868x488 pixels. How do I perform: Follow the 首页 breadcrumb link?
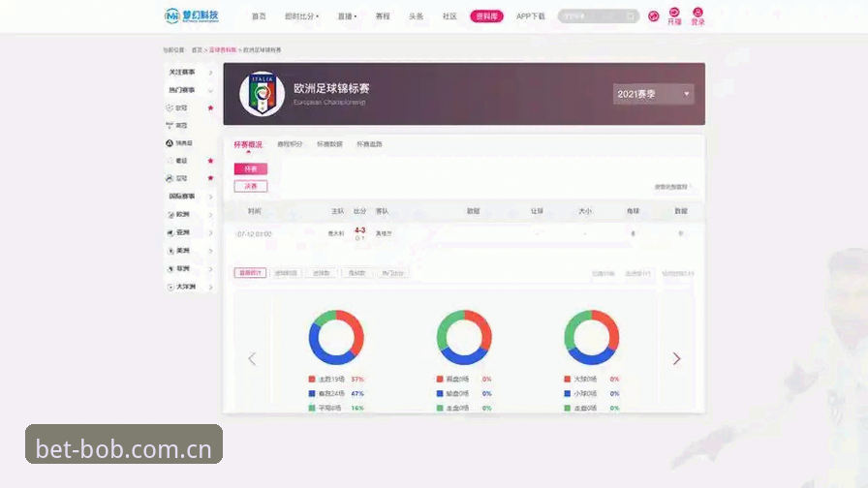tap(197, 49)
